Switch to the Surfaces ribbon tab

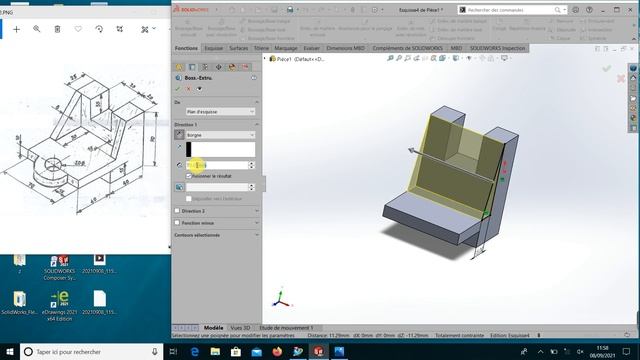[239, 48]
